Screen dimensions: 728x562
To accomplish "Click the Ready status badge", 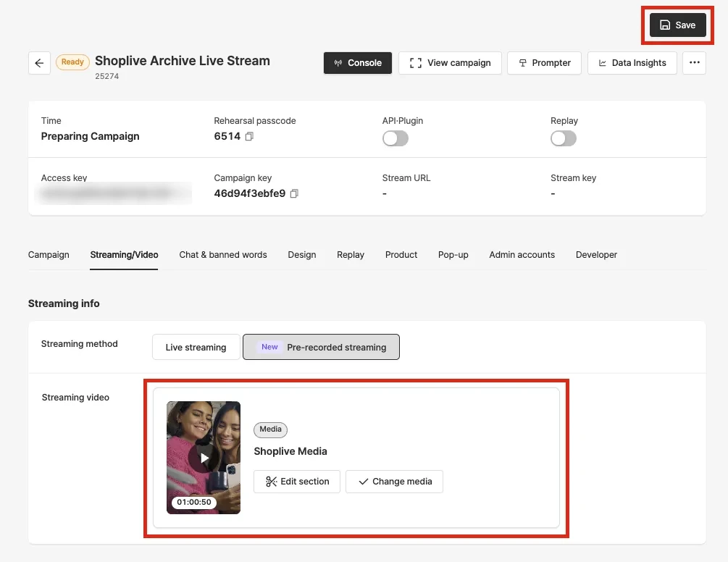I will [x=72, y=62].
